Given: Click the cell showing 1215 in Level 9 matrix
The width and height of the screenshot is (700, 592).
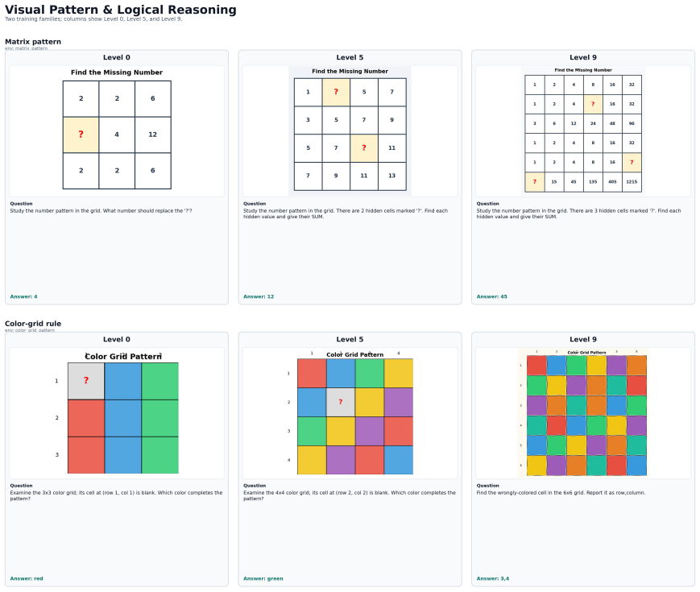Looking at the screenshot, I should click(632, 182).
